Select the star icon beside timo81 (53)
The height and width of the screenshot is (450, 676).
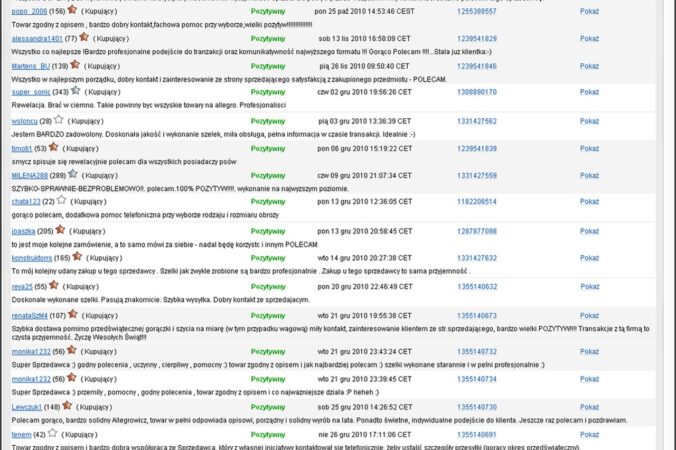pos(53,147)
